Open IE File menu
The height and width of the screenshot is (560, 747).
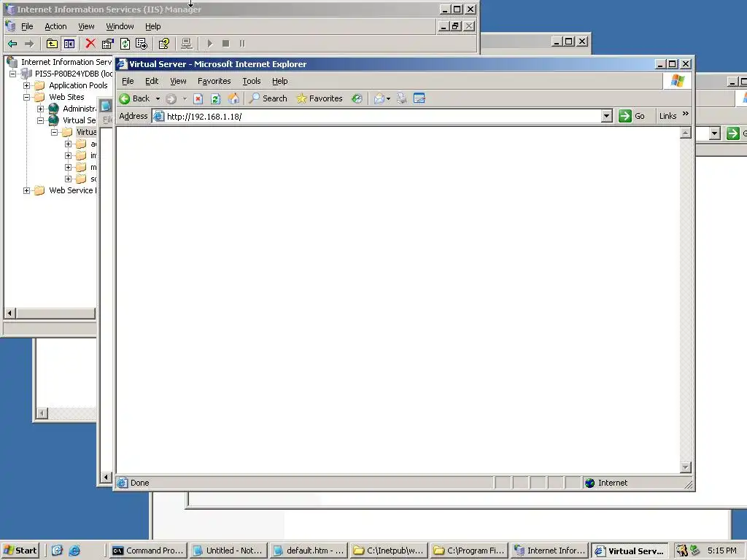(128, 82)
